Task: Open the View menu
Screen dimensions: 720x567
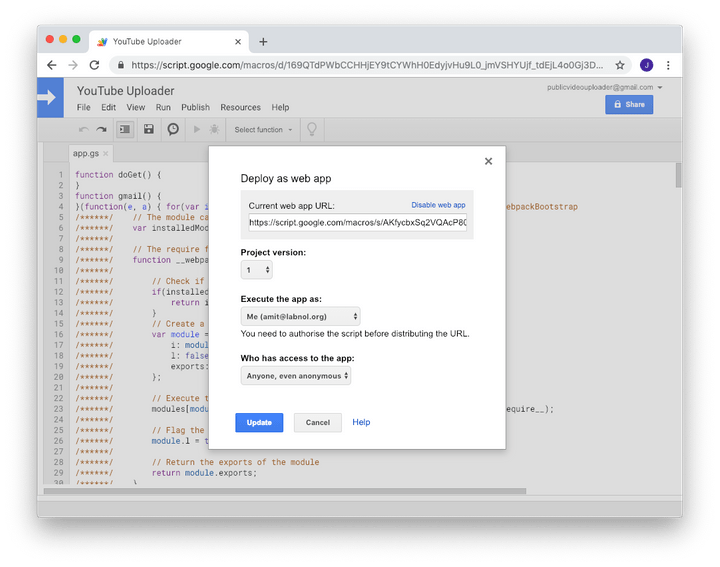Action: click(136, 107)
